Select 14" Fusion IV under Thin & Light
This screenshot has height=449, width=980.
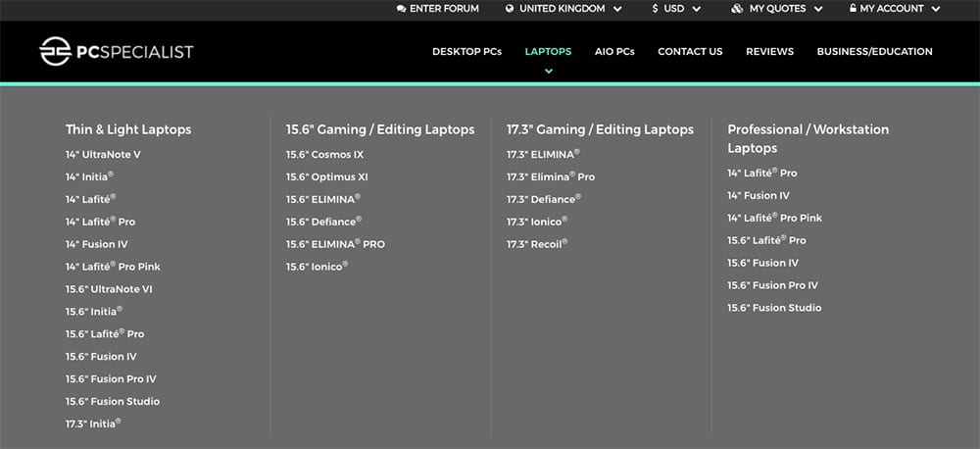coord(97,244)
